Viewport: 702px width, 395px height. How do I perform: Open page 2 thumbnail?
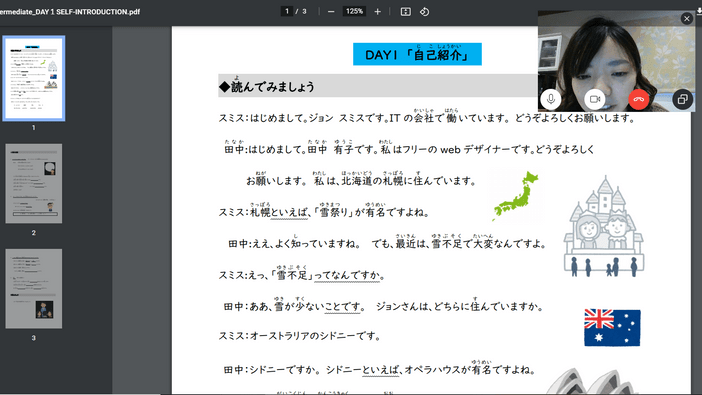tap(34, 184)
